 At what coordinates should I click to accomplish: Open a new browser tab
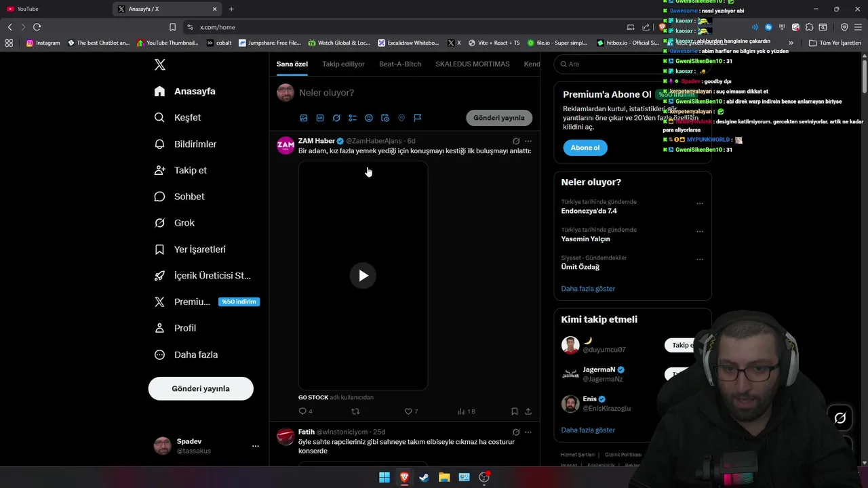(x=231, y=9)
